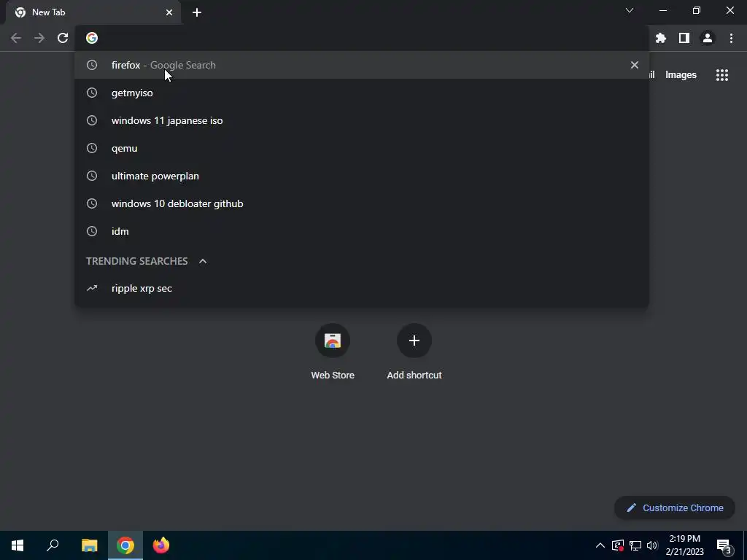Open the Web Store shortcut
747x560 pixels.
(x=333, y=351)
